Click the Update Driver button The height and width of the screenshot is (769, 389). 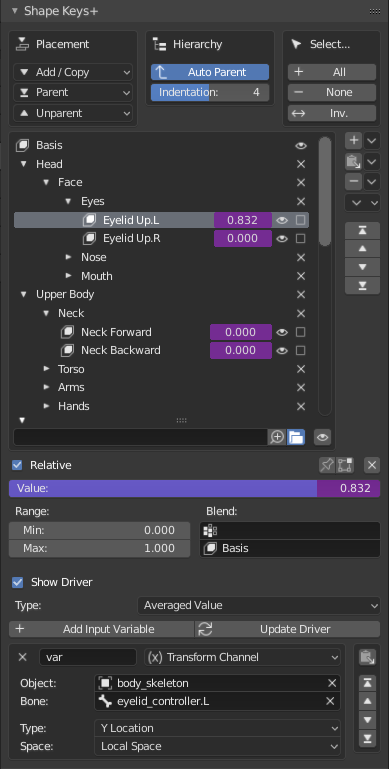click(288, 629)
